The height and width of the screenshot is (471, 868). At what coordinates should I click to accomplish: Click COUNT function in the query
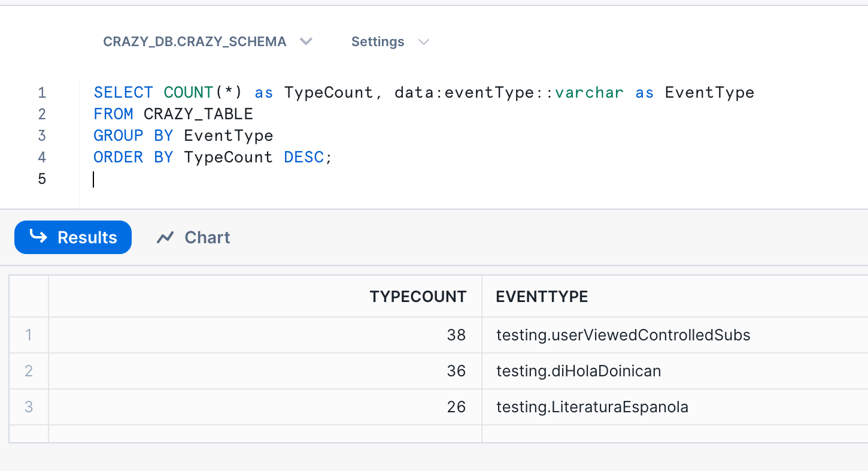[x=188, y=93]
